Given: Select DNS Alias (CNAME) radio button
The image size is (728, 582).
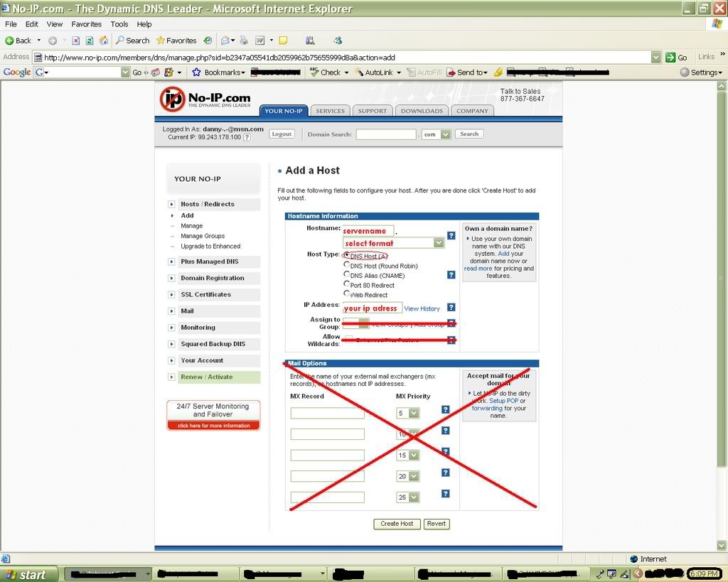Looking at the screenshot, I should tap(346, 274).
